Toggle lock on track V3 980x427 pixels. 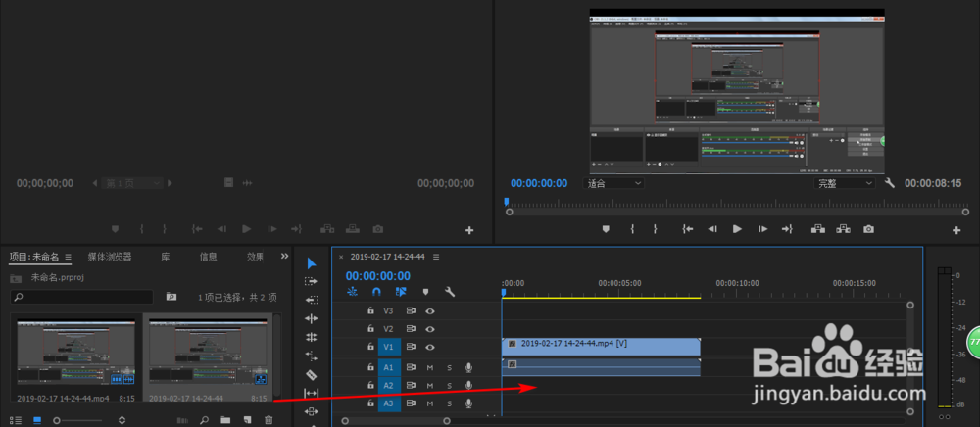click(x=370, y=310)
